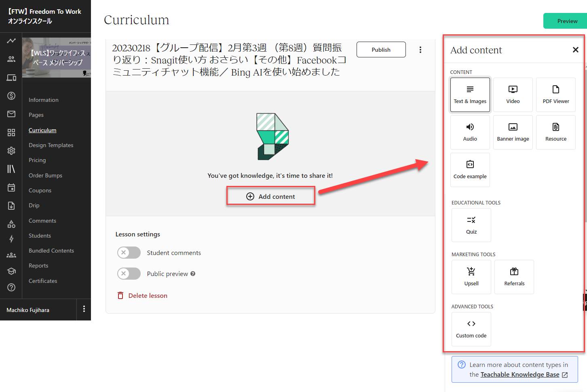Viewport: 587px width, 392px height.
Task: Open Drip menu item
Action: [x=34, y=205]
